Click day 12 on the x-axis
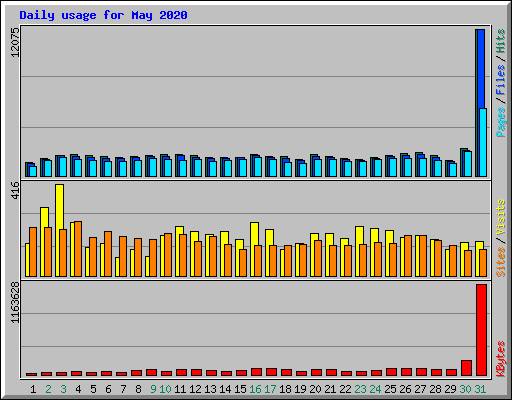The width and height of the screenshot is (512, 400). [195, 389]
